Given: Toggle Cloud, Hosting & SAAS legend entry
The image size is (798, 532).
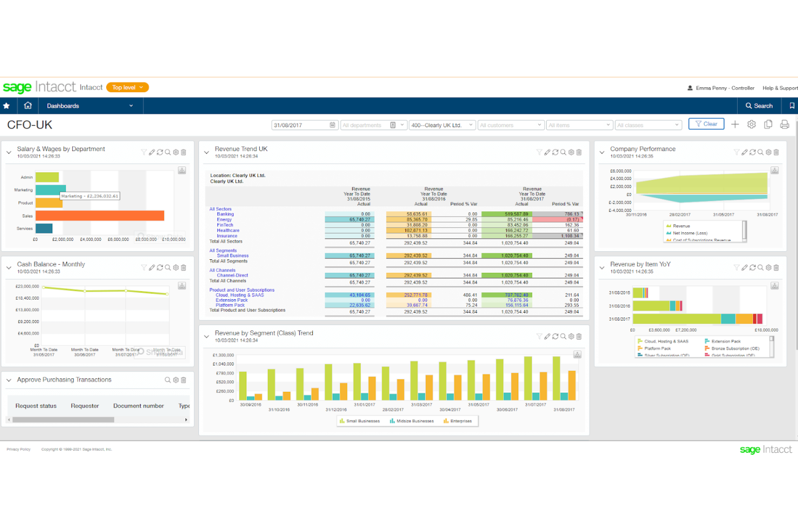Looking at the screenshot, I should 663,341.
